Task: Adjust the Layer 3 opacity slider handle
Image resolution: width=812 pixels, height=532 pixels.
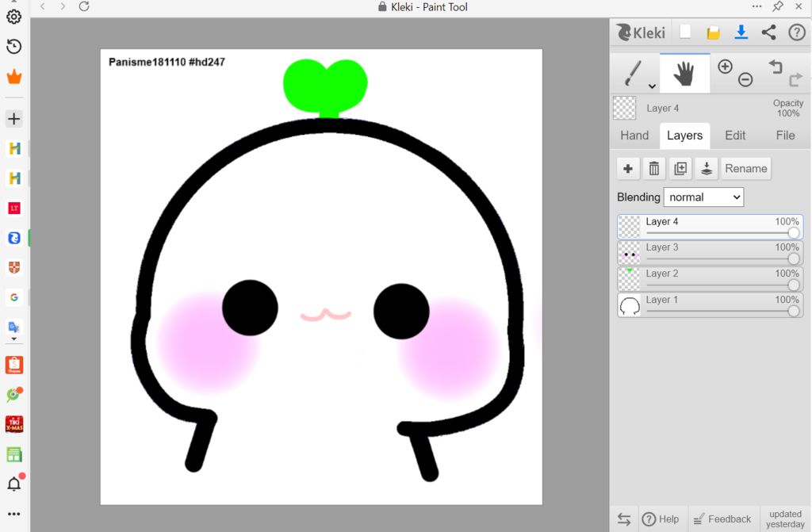Action: click(x=793, y=259)
